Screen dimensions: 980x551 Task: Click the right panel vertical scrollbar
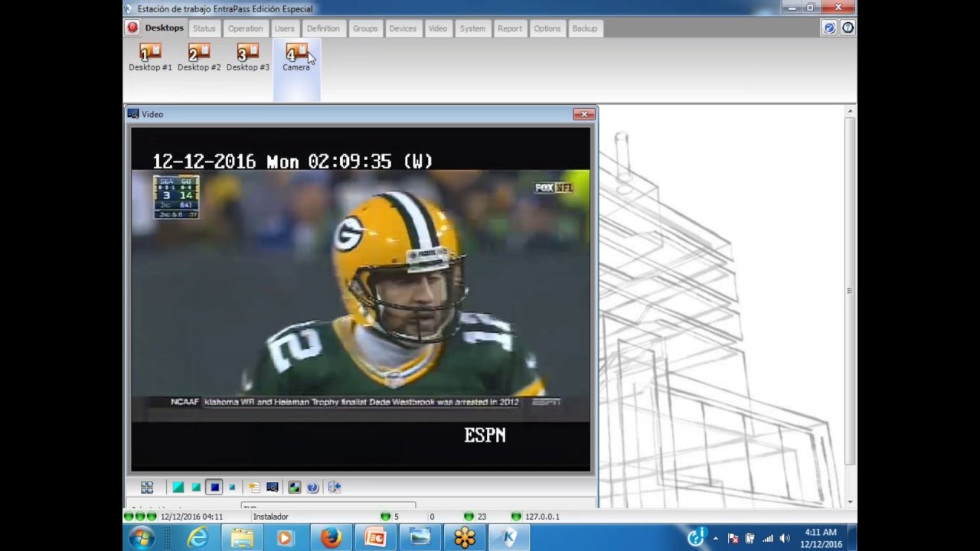pos(850,291)
